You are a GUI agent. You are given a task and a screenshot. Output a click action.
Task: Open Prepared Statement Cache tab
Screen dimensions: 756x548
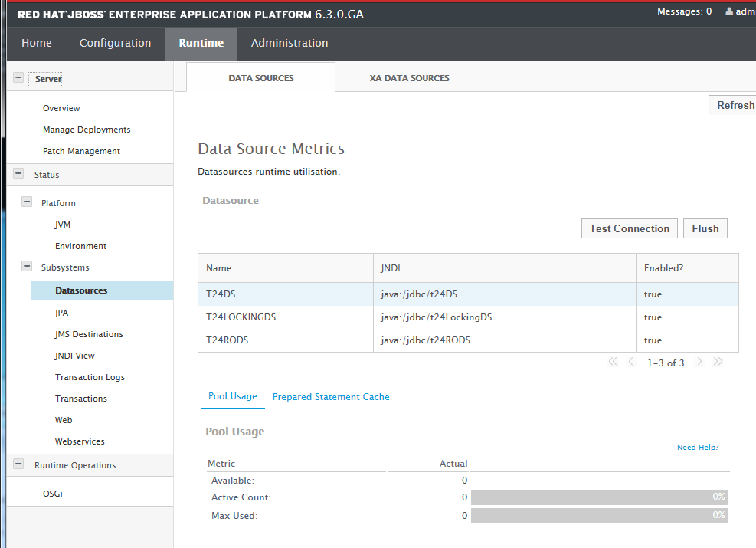331,397
